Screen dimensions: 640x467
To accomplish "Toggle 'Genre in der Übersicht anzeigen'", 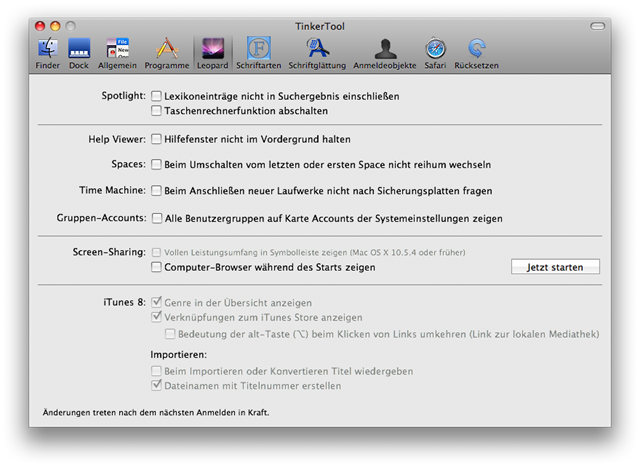I will coord(156,302).
